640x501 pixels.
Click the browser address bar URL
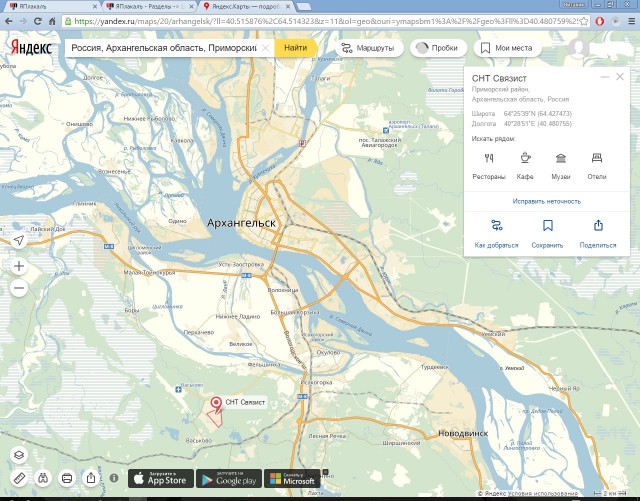(x=325, y=21)
